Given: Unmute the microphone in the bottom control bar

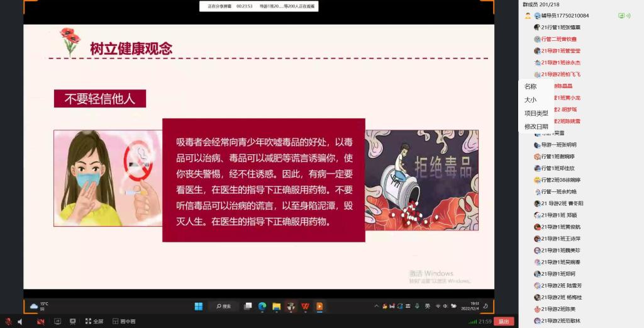Looking at the screenshot, I should (8, 322).
